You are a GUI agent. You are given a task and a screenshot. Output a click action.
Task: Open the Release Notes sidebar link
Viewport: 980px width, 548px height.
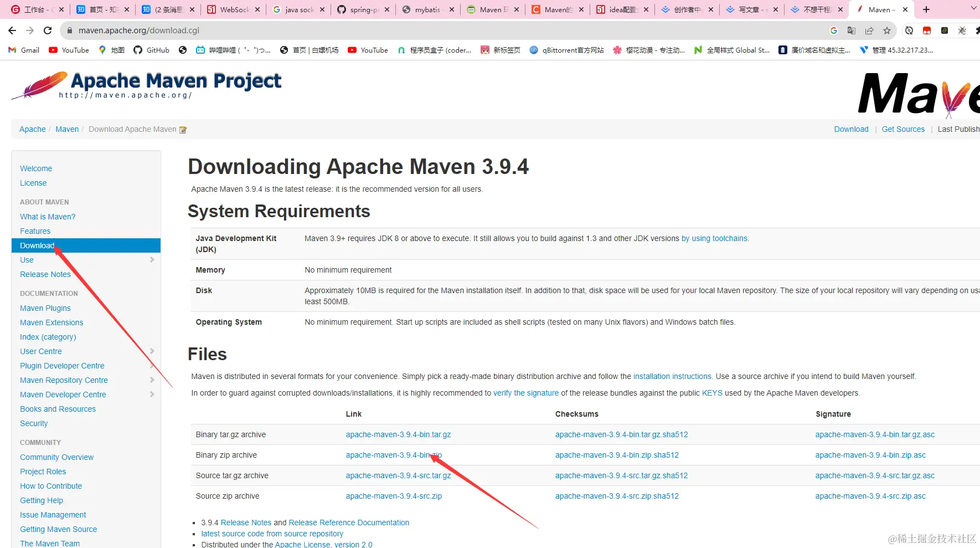pyautogui.click(x=45, y=274)
